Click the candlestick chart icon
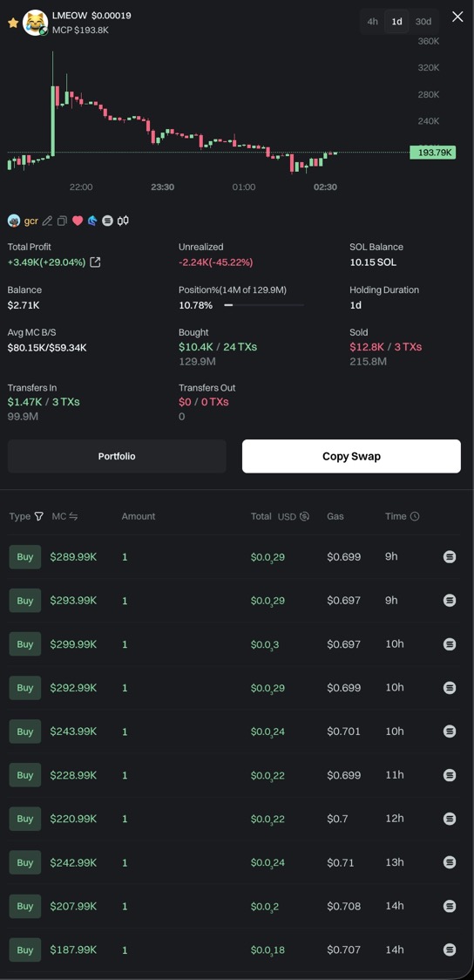Viewport: 474px width, 980px height. [123, 221]
